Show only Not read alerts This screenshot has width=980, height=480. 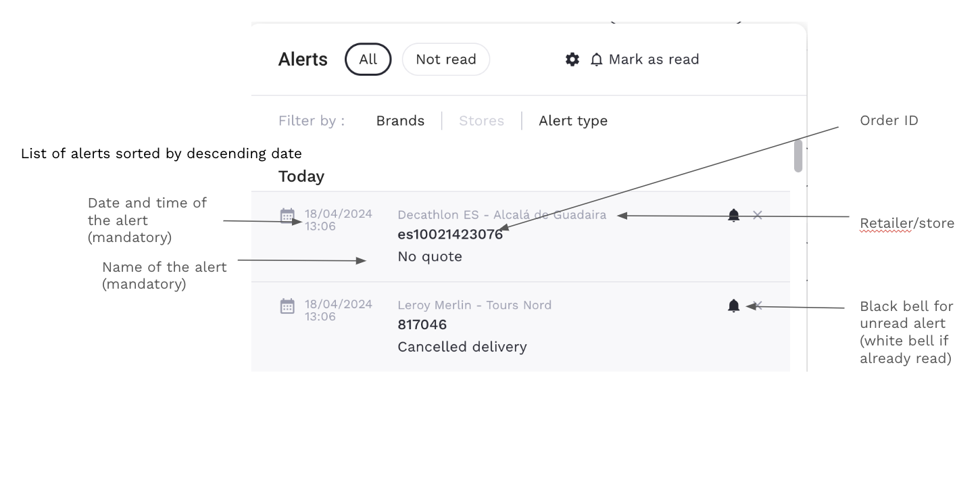[446, 59]
